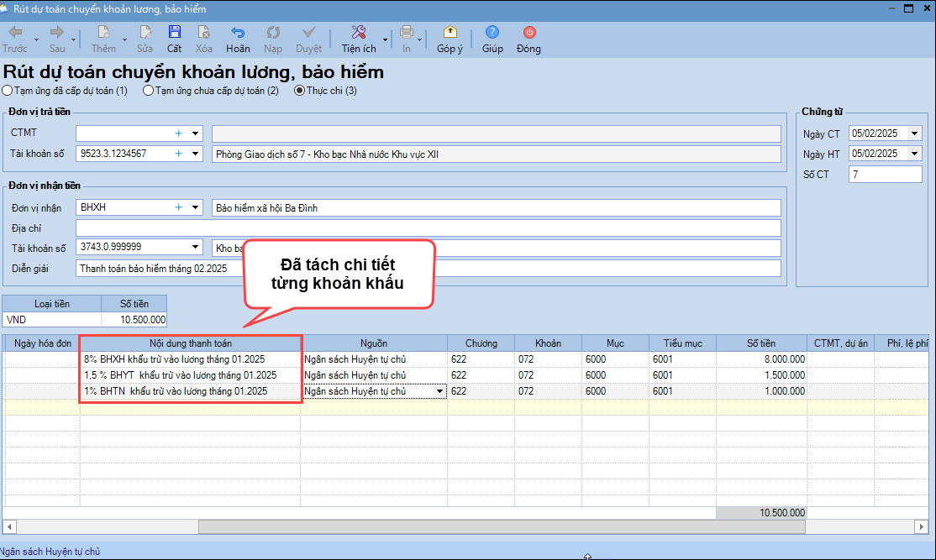Screen dimensions: 936x560
Task: Click the 1.500.000 amount cell
Action: (x=761, y=375)
